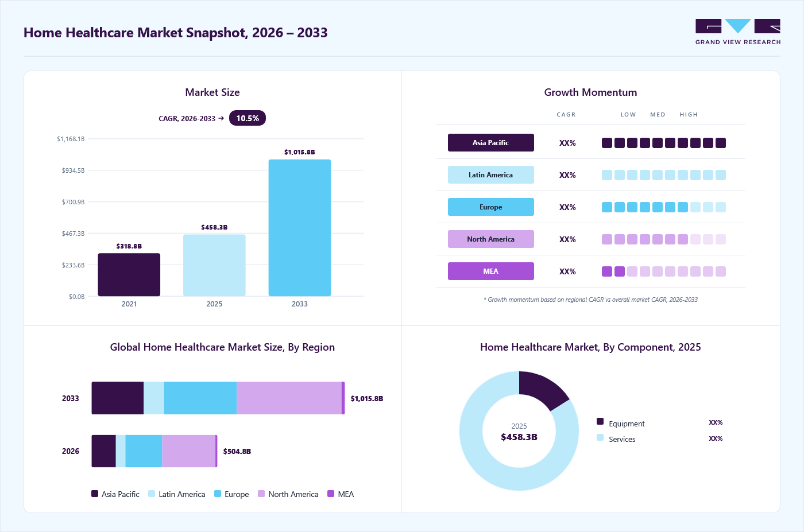
Task: Click the Asia Pacific momentum indicator row
Action: click(x=664, y=143)
